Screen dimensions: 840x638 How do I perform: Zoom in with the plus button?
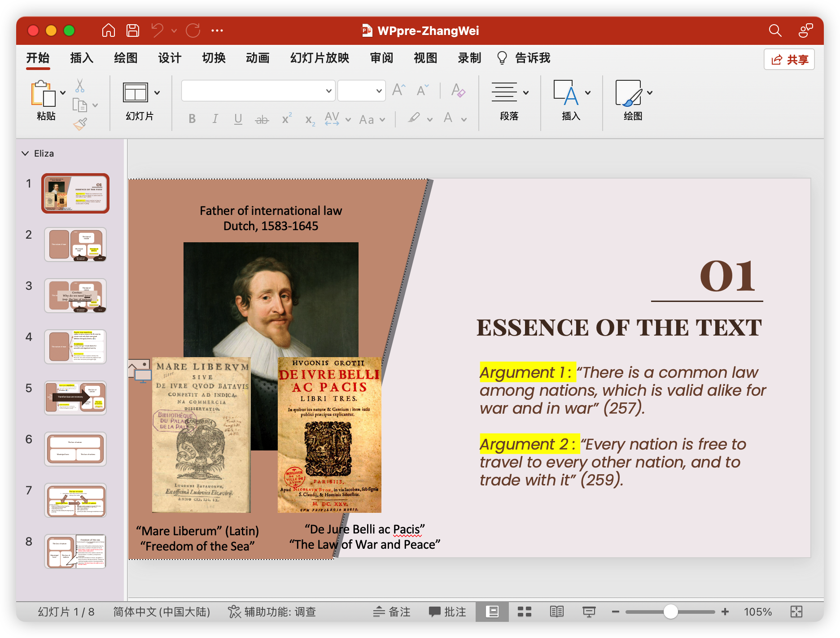(725, 612)
